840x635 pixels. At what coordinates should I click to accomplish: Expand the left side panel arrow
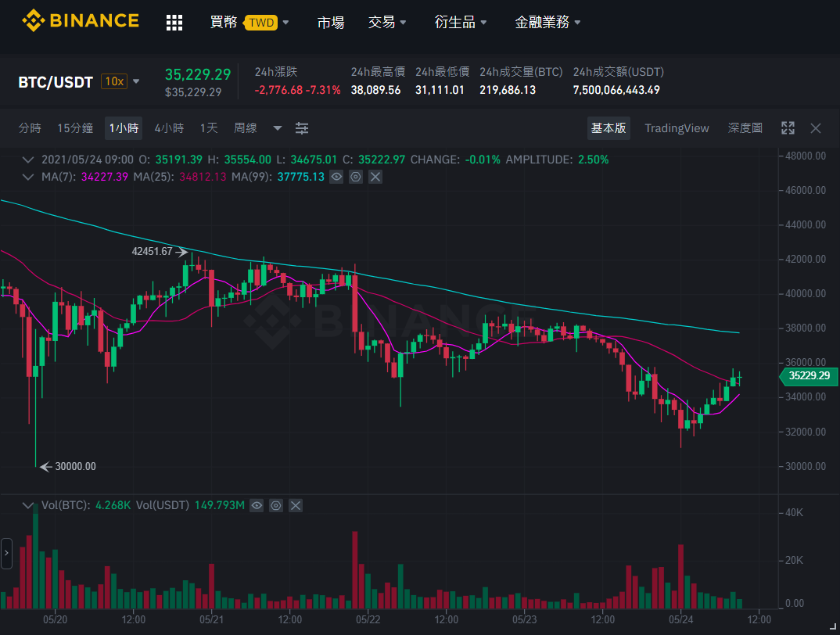tap(6, 553)
